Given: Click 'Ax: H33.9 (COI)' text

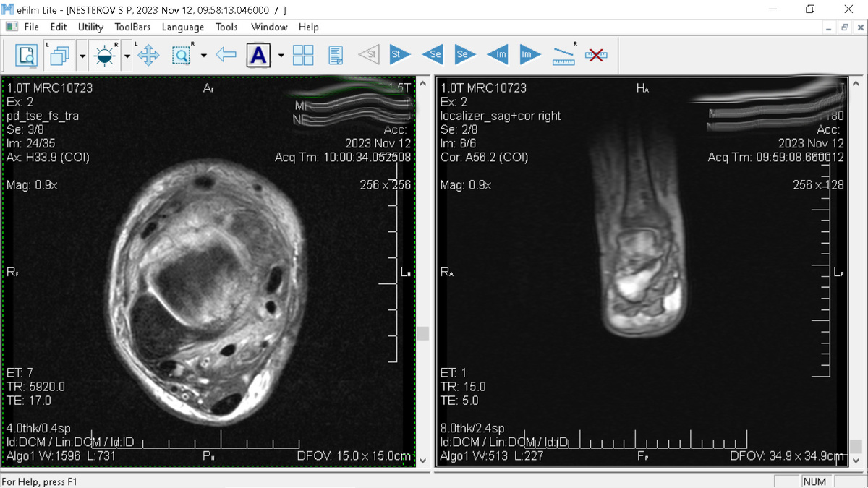Looking at the screenshot, I should coord(48,157).
